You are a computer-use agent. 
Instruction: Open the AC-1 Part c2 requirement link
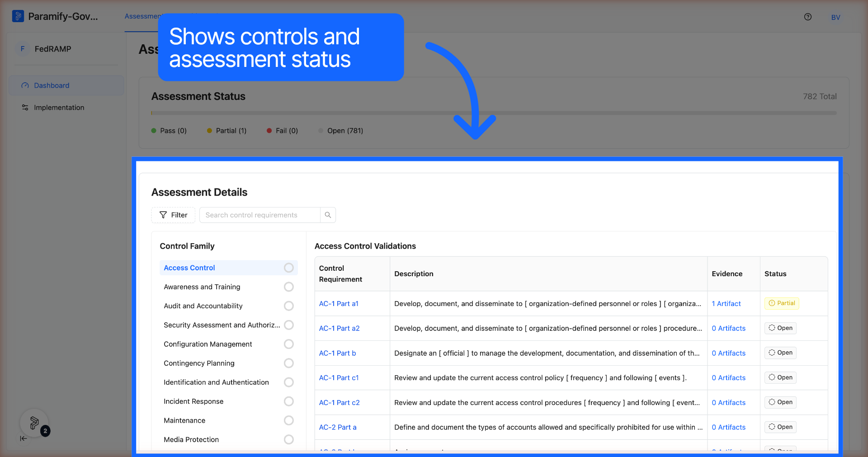[339, 403]
